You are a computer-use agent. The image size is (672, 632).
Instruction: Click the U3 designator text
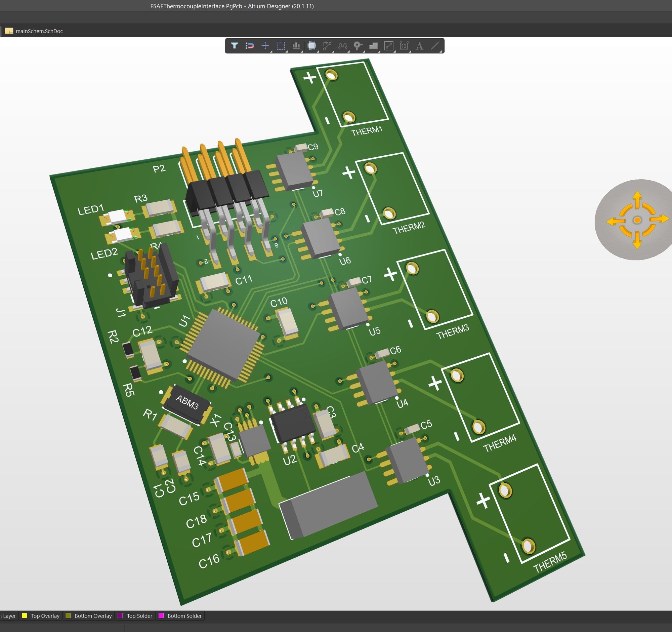pyautogui.click(x=434, y=480)
